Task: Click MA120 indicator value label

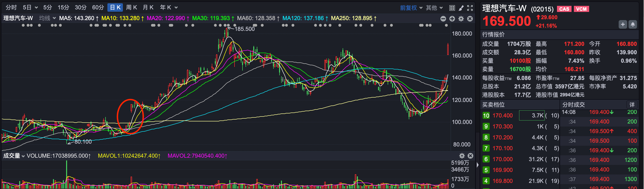Action: coord(305,18)
